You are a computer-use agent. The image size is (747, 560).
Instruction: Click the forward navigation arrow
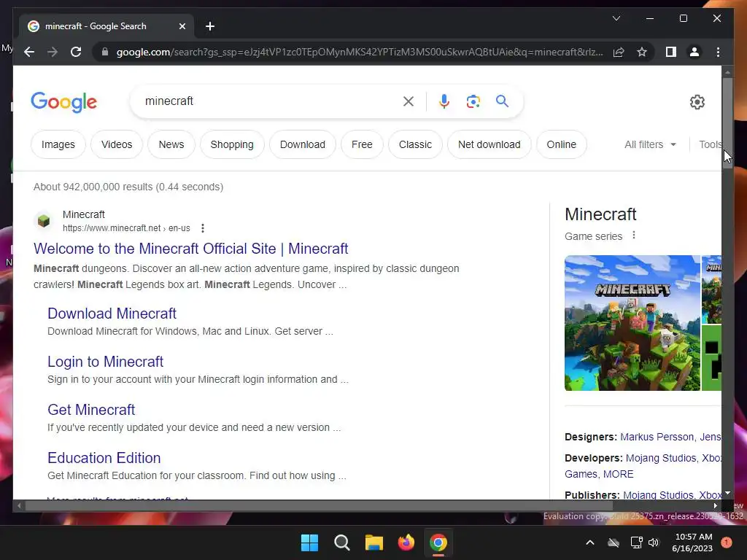(x=53, y=52)
